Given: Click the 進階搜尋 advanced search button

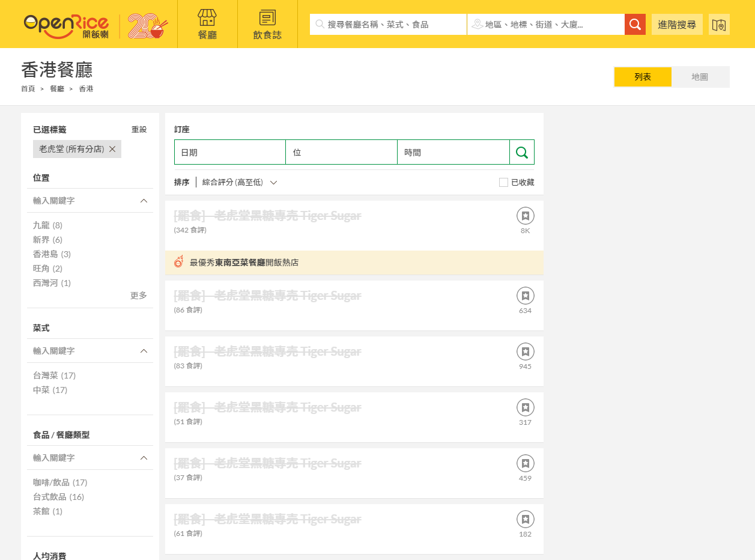Looking at the screenshot, I should (x=677, y=25).
